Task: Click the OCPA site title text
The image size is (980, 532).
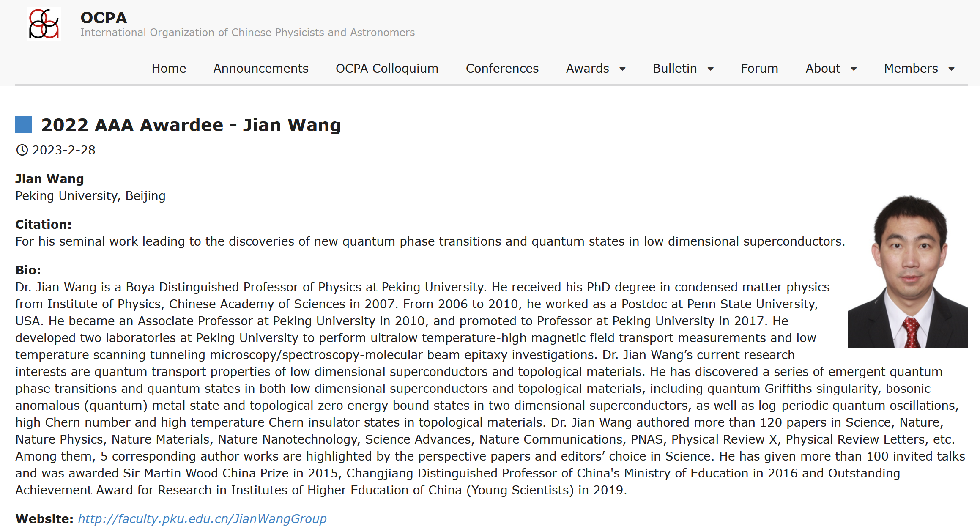Action: click(x=104, y=18)
